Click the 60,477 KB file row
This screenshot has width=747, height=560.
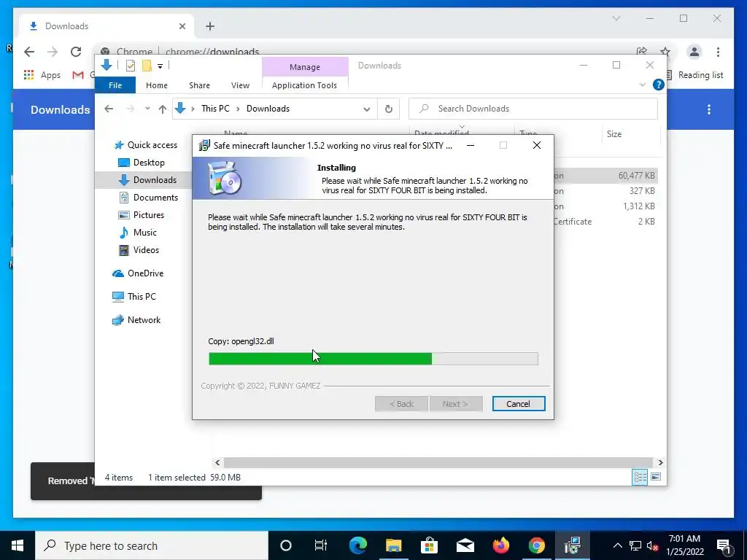[x=605, y=176]
